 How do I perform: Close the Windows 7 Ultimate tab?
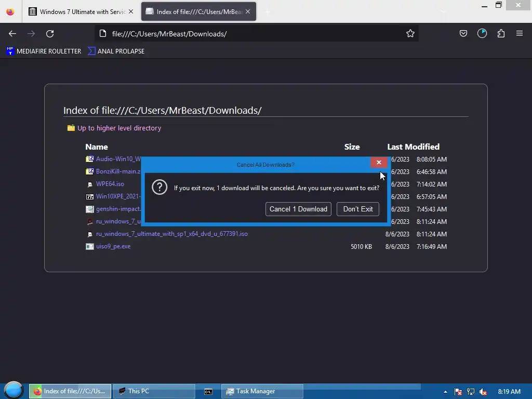(x=130, y=11)
